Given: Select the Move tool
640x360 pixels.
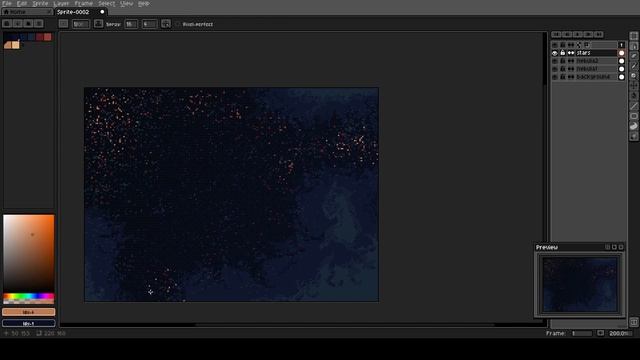Looking at the screenshot, I should pos(633,86).
